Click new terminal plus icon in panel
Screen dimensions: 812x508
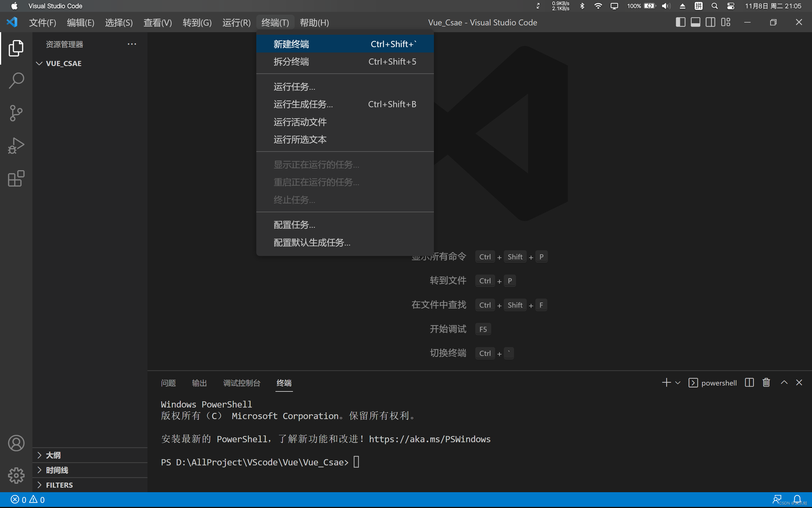coord(667,382)
